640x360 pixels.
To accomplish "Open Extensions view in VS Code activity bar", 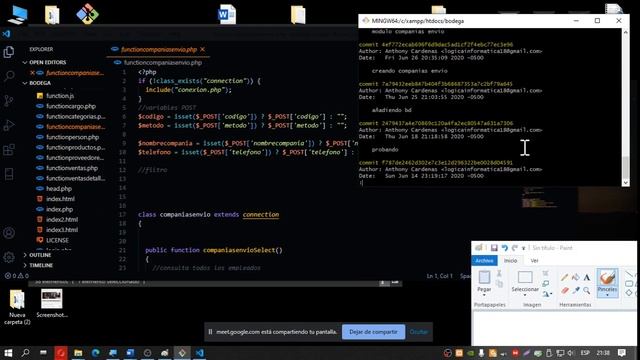I will point(9,149).
